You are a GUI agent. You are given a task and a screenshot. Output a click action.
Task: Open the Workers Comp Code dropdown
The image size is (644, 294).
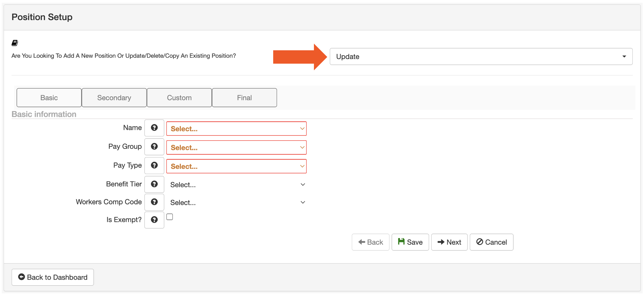[236, 203]
